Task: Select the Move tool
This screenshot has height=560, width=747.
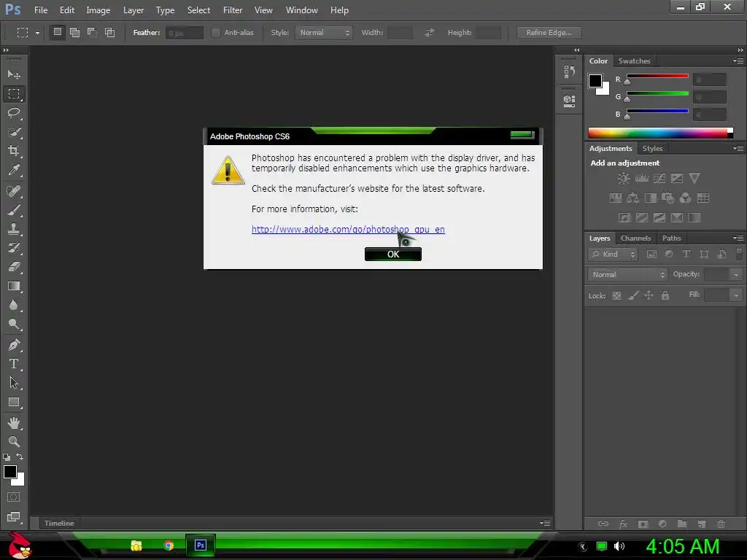Action: point(14,75)
